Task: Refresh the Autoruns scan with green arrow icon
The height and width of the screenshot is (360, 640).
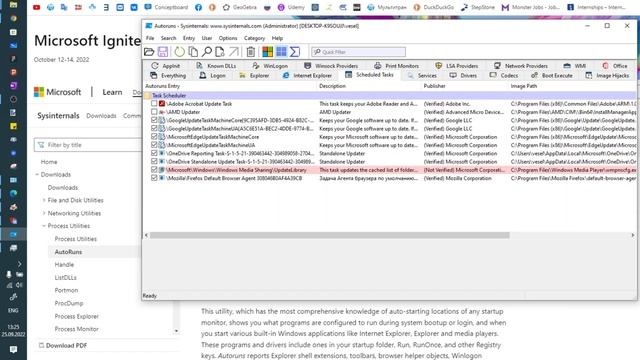Action: click(179, 52)
